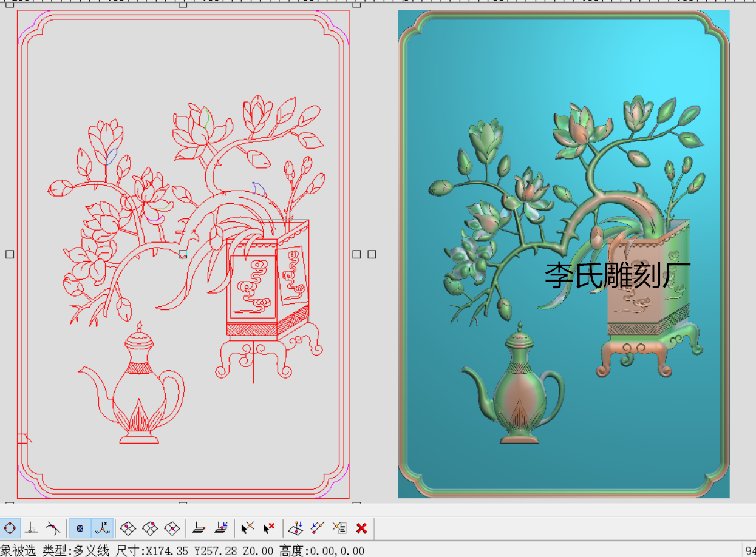
Task: Click the center selection handle on the drawing
Action: click(183, 254)
